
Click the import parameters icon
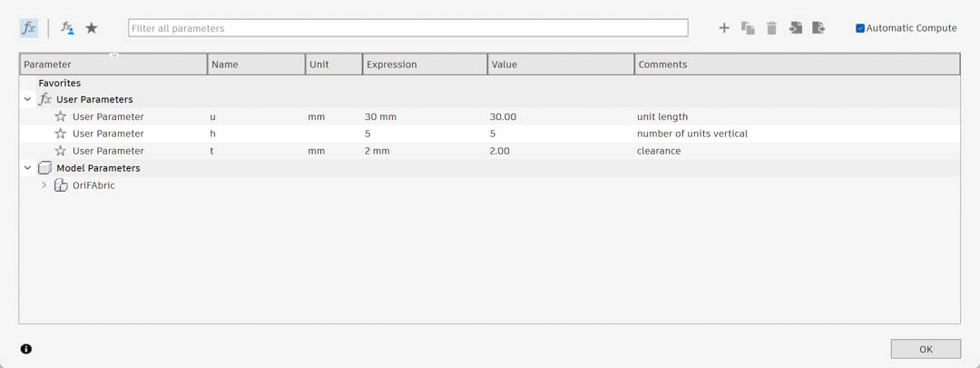[795, 28]
